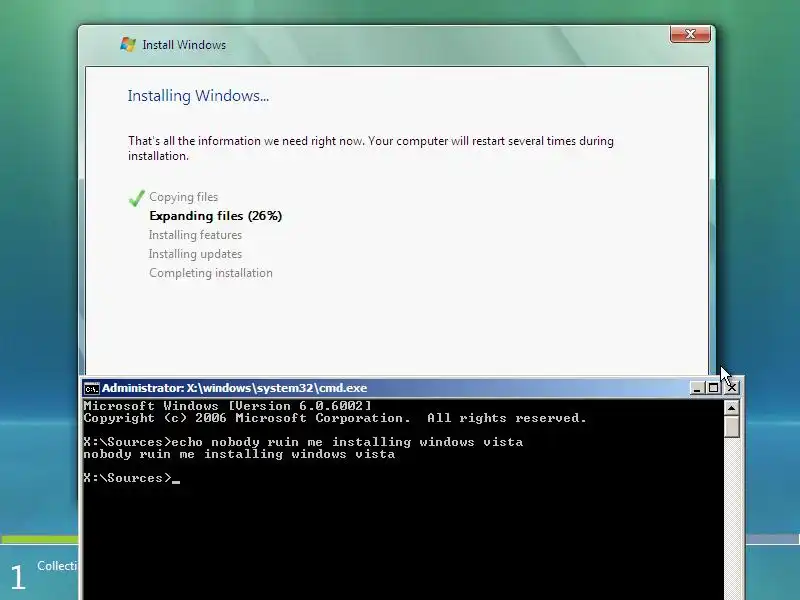Click the 'Copying files' step text
Viewport: 800px width, 600px height.
coord(183,197)
